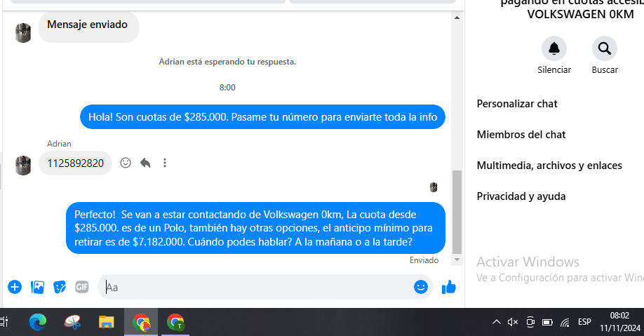The width and height of the screenshot is (644, 336).
Task: Click the Mensaje enviado bubble
Action: point(88,26)
